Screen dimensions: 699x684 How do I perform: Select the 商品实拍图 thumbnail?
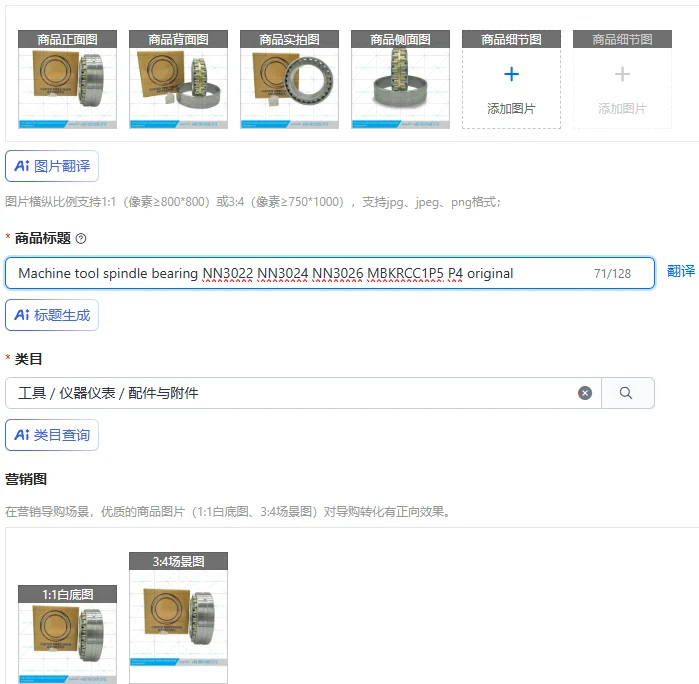(289, 79)
